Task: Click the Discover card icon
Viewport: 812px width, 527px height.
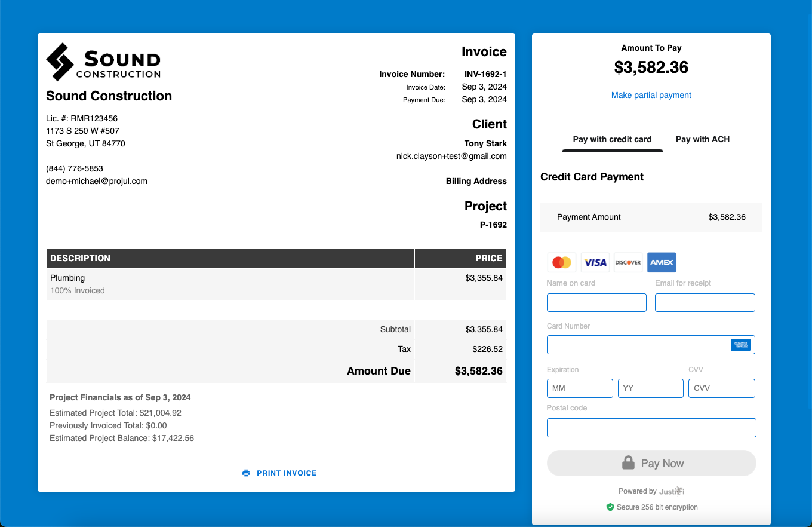Action: [x=628, y=262]
